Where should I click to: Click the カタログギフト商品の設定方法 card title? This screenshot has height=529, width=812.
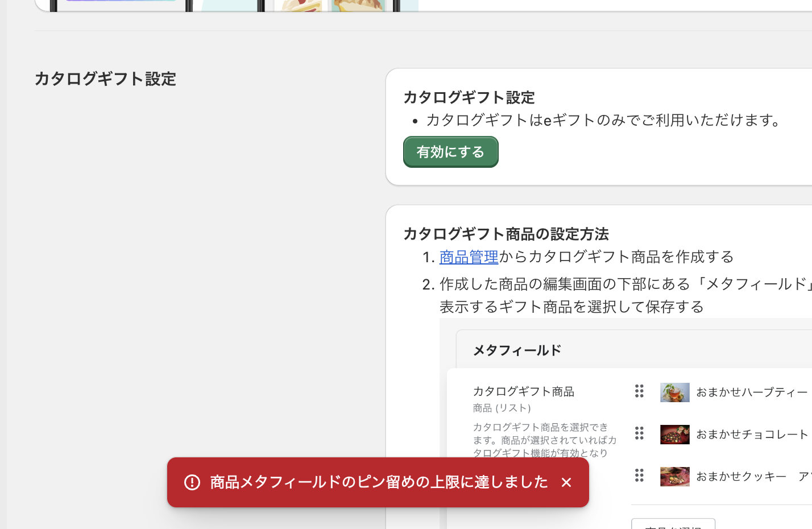point(506,234)
